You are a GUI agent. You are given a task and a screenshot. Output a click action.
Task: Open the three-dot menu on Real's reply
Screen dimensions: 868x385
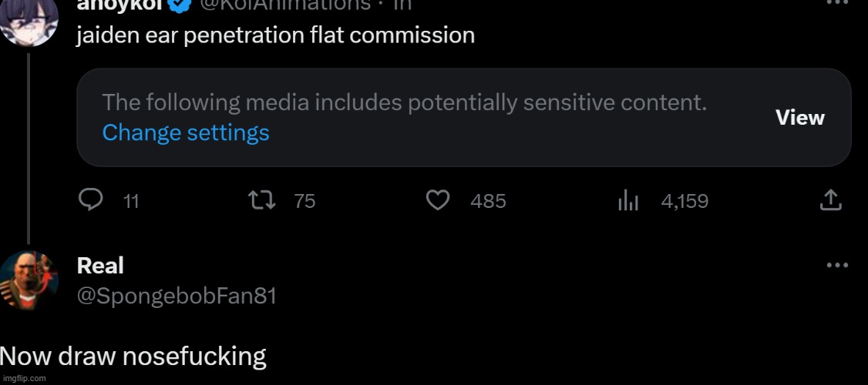coord(836,266)
